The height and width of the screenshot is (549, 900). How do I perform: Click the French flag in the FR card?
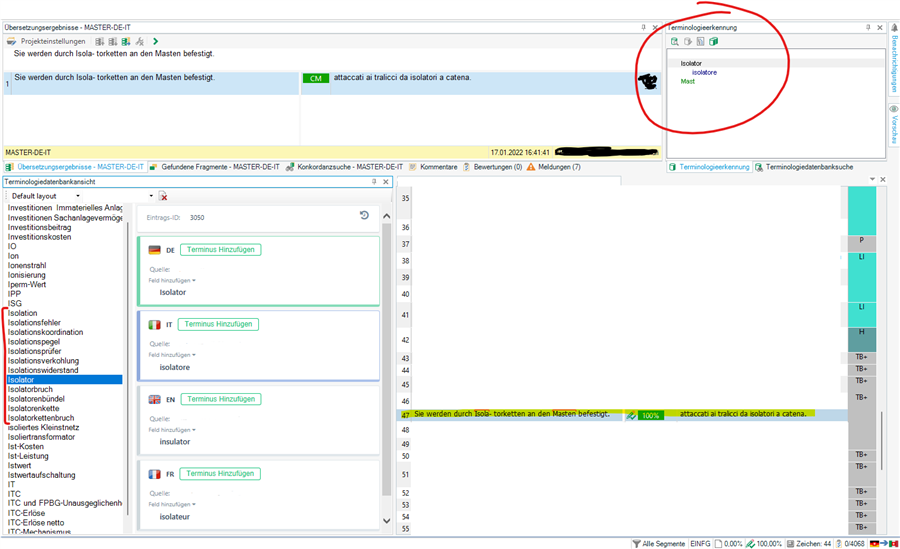click(154, 474)
